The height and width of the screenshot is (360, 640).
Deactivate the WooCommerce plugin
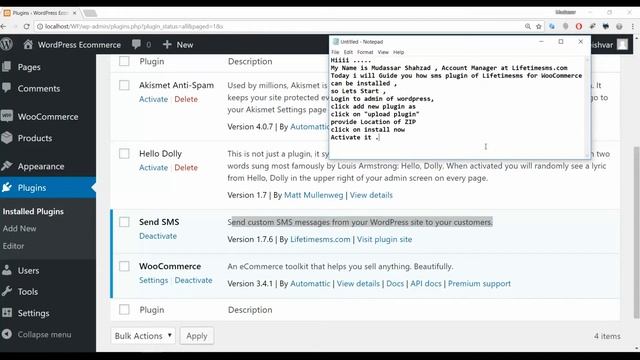click(x=193, y=280)
